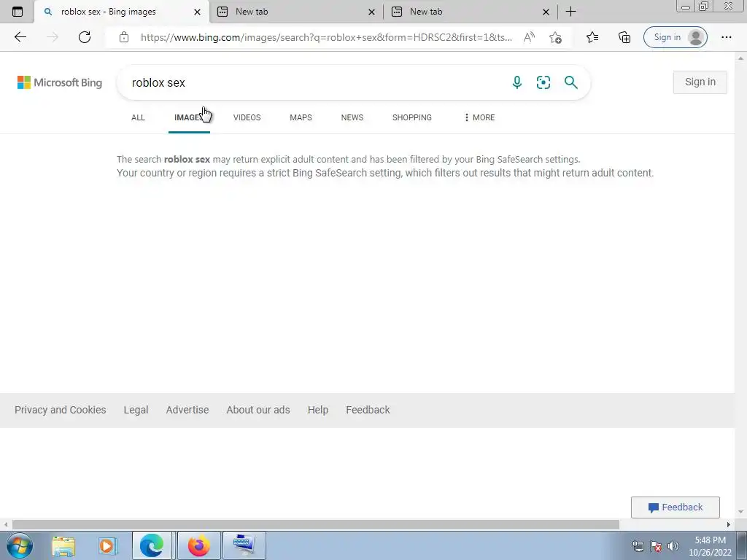The height and width of the screenshot is (560, 747).
Task: Switch to the VIDEOS search tab
Action: coord(247,117)
